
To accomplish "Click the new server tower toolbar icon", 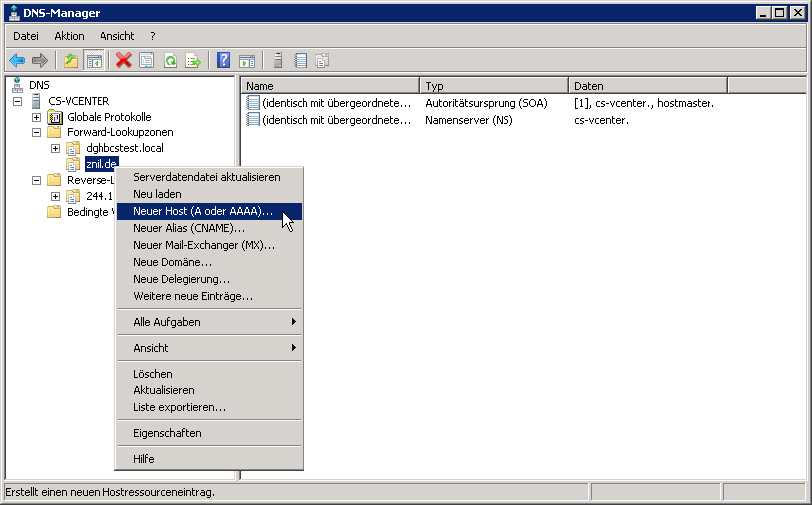I will click(x=278, y=61).
